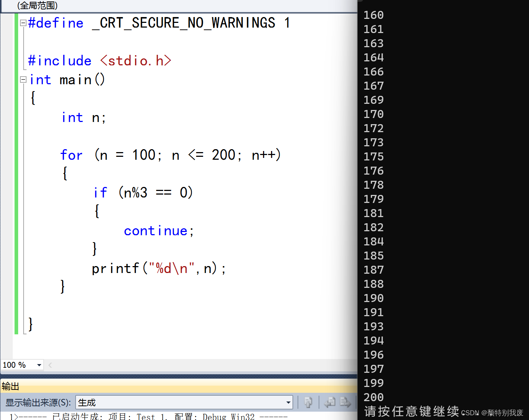Click the for keyword in the loop
Screen dimensions: 529x420
(72, 155)
